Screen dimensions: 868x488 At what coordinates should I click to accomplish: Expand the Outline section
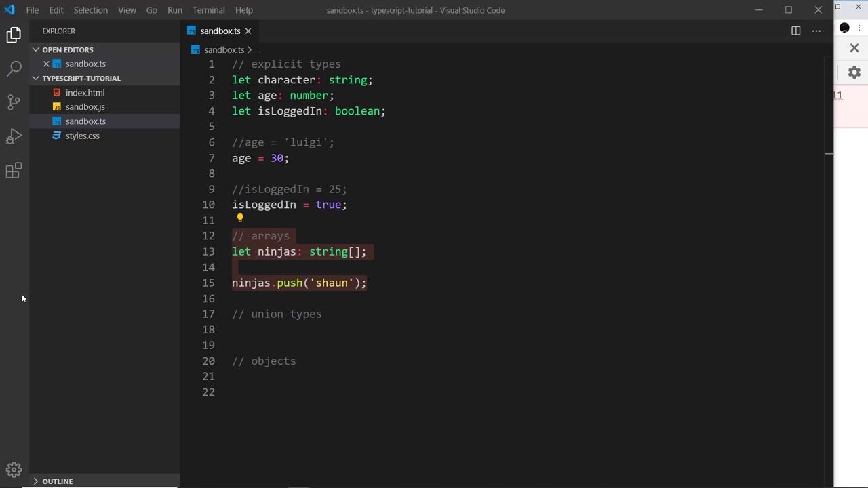point(105,481)
